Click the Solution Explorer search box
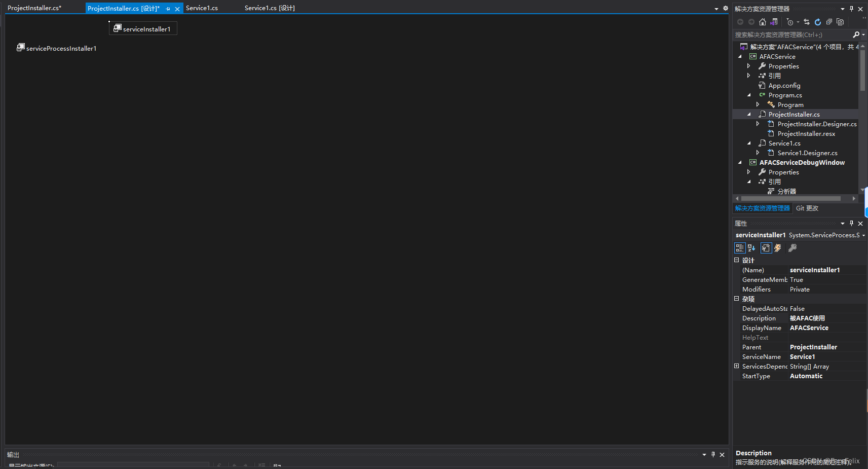This screenshot has width=868, height=469. pyautogui.click(x=792, y=34)
